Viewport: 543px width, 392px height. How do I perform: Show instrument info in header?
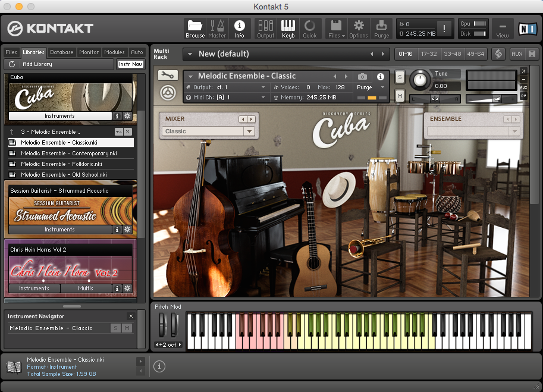tap(380, 77)
